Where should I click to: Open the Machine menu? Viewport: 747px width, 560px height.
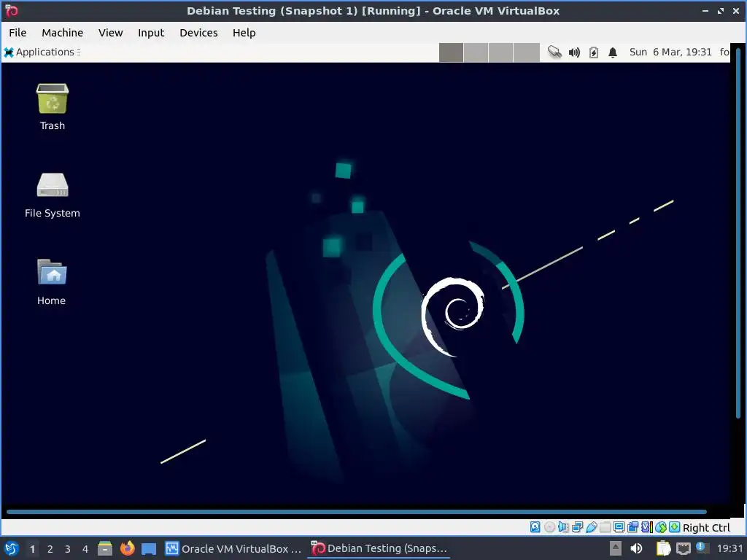tap(63, 32)
